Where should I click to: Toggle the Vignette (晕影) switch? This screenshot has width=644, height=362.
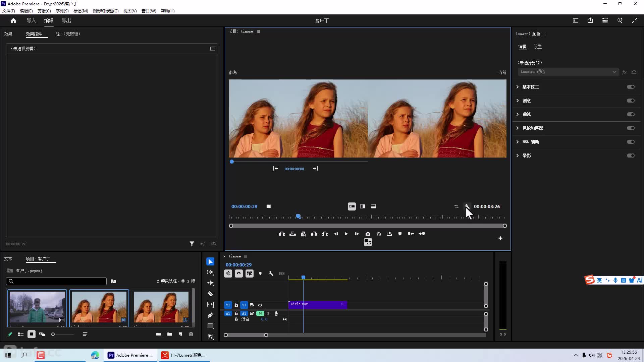tap(631, 156)
